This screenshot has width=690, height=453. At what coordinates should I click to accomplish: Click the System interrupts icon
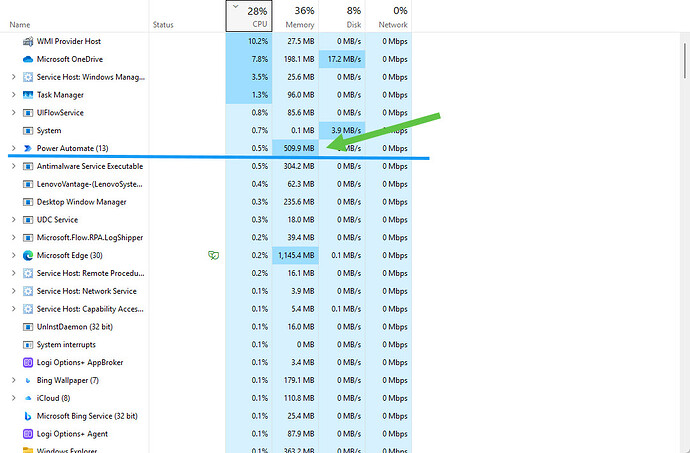28,345
